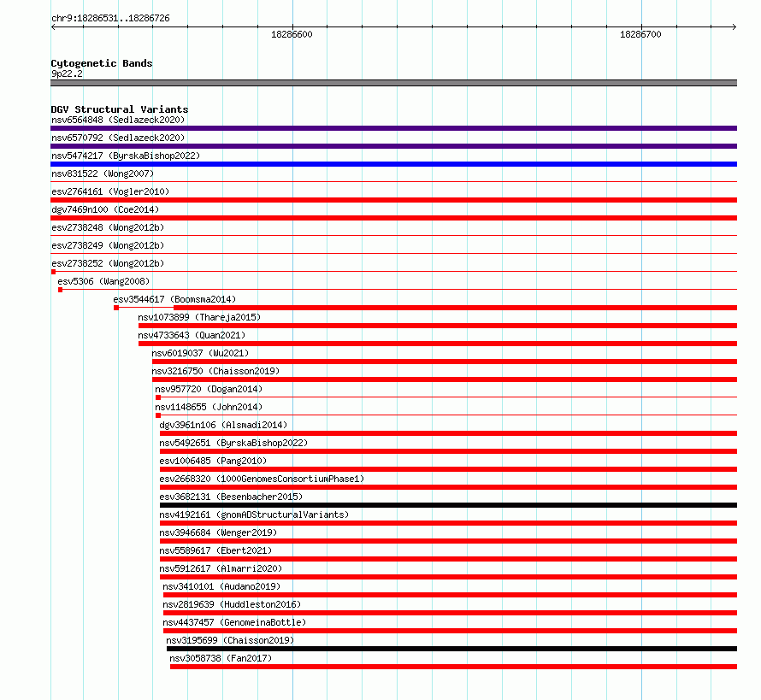The image size is (761, 700).
Task: Select the nsv6019037 (Wu2021) label
Action: coord(200,353)
